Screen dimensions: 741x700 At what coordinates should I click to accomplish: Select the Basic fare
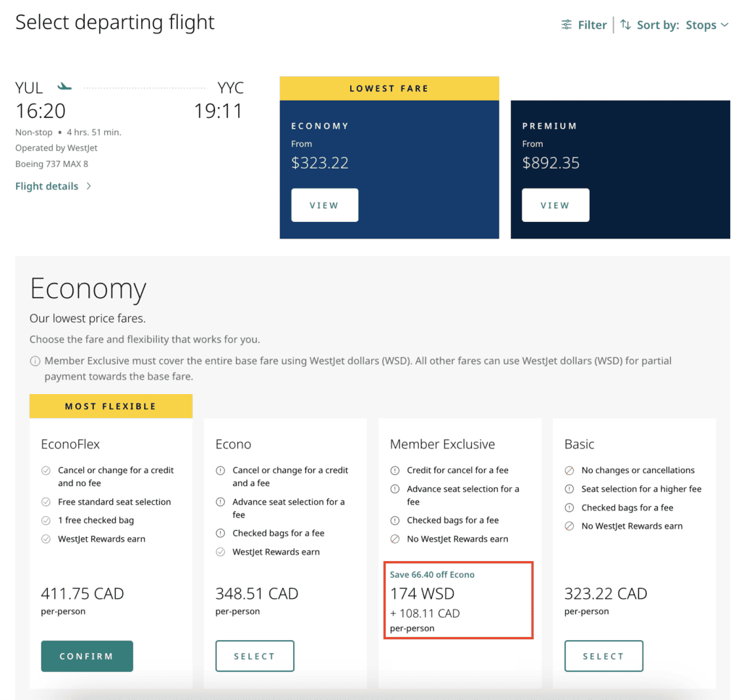click(x=604, y=656)
